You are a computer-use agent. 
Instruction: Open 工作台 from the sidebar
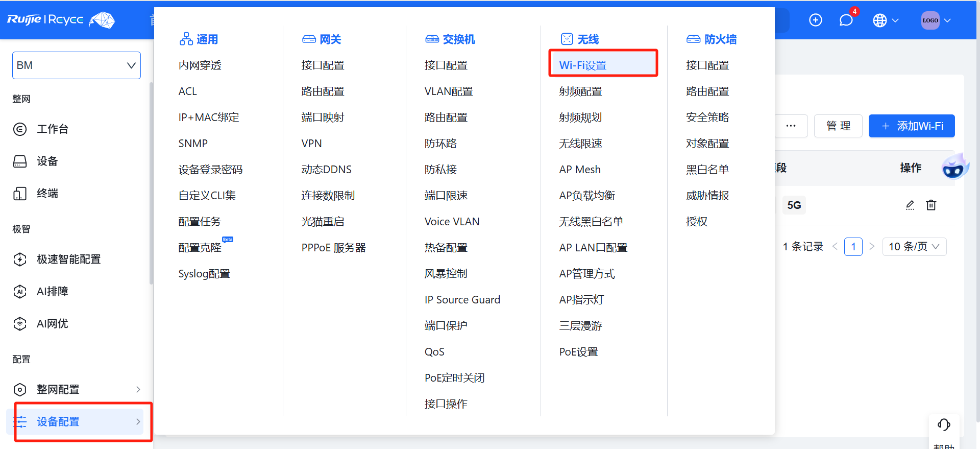click(52, 129)
